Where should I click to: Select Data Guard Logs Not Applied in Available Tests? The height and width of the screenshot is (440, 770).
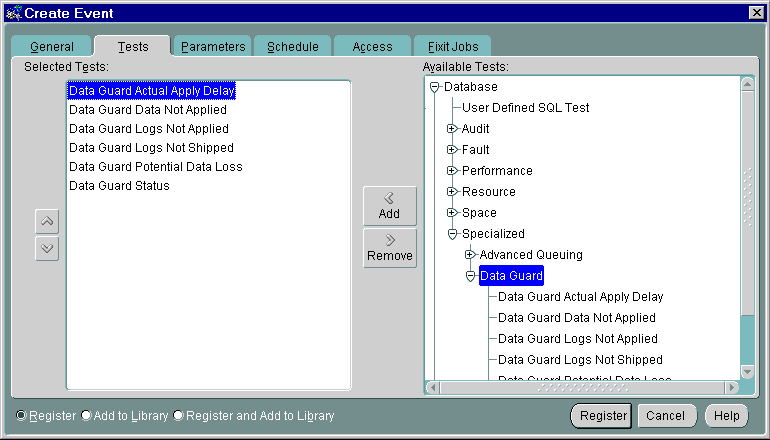578,339
